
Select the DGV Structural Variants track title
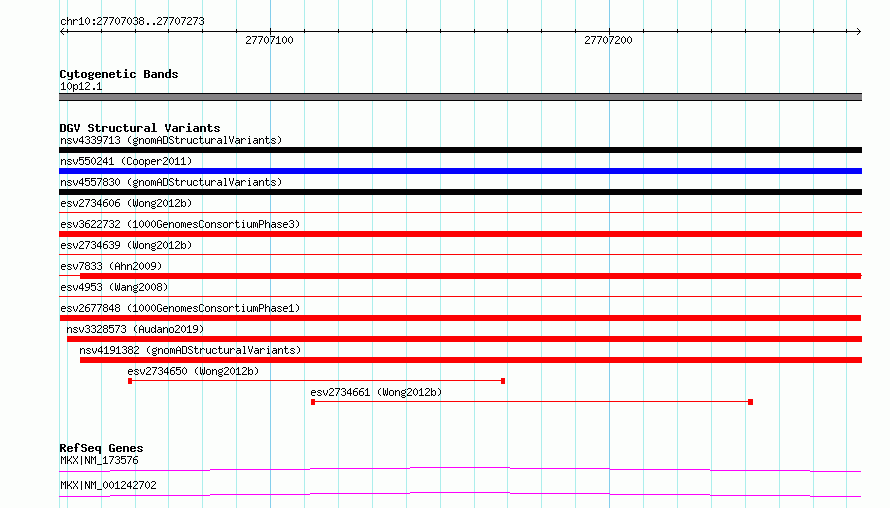point(140,128)
